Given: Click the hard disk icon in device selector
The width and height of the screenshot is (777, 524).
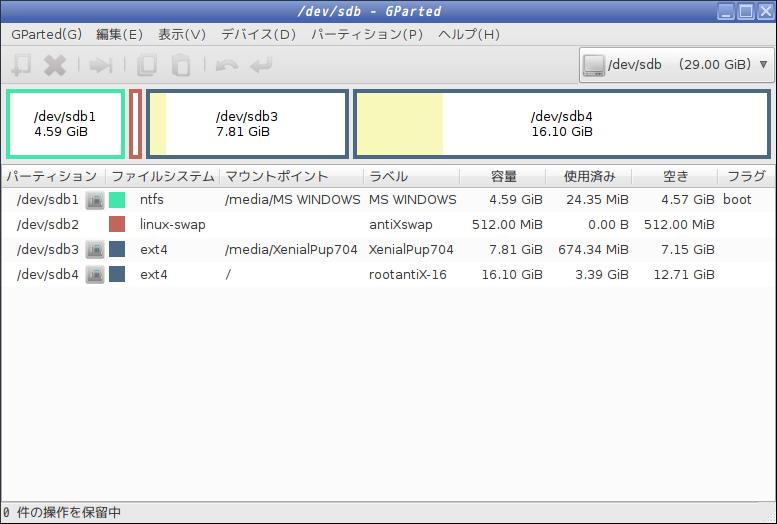Looking at the screenshot, I should point(594,65).
